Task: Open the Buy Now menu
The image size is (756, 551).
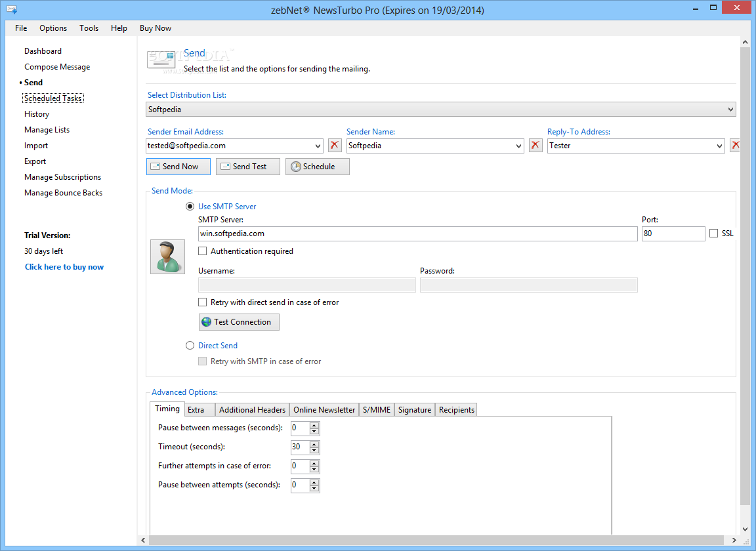Action: point(156,28)
